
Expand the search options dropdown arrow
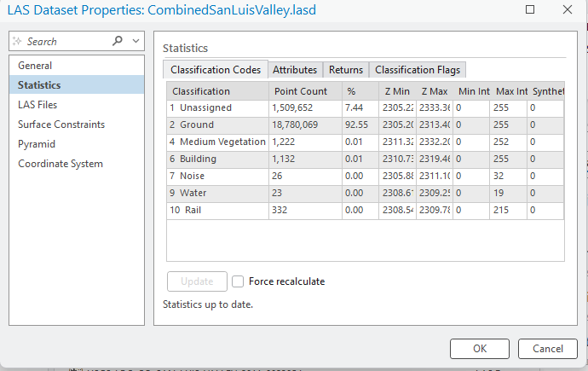135,41
